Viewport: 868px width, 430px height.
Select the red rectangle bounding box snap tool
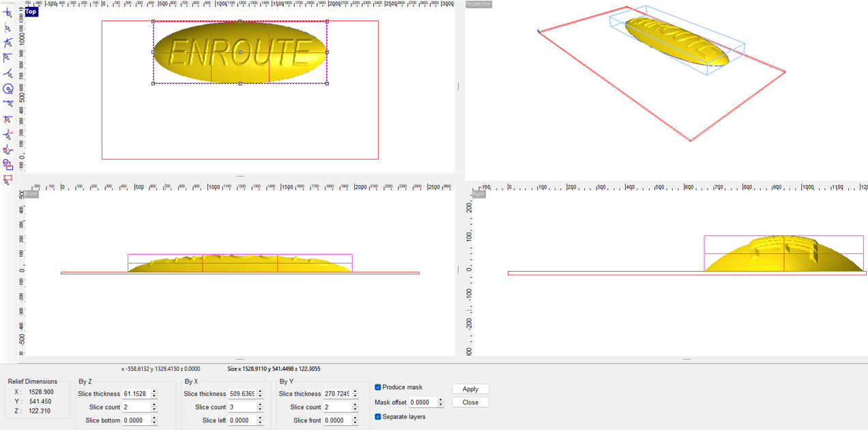coord(8,180)
